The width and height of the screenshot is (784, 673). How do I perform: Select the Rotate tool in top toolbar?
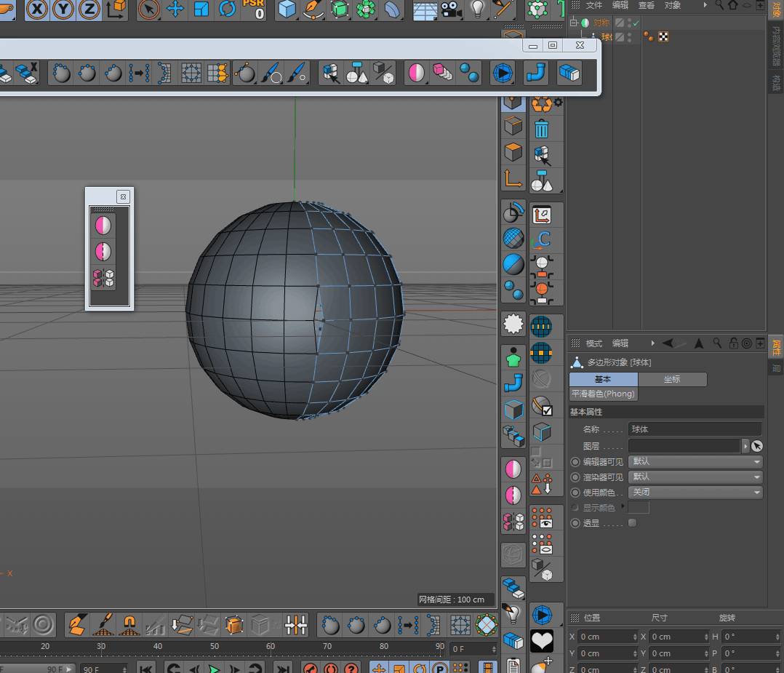pos(227,9)
